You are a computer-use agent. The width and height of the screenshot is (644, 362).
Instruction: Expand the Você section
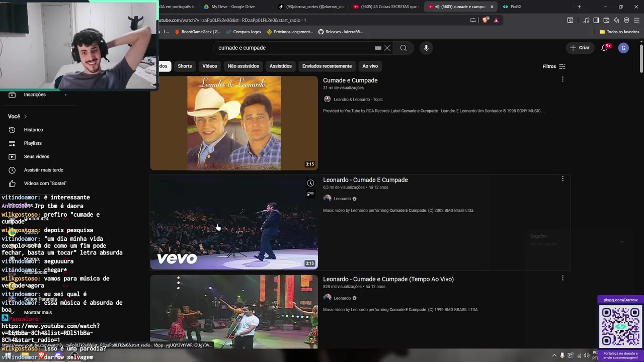tap(18, 117)
